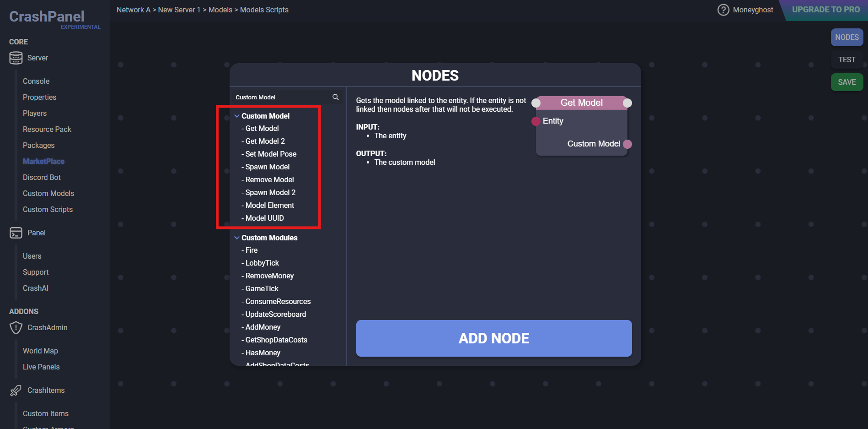Open Custom Scripts in the sidebar
This screenshot has height=429, width=868.
click(48, 209)
